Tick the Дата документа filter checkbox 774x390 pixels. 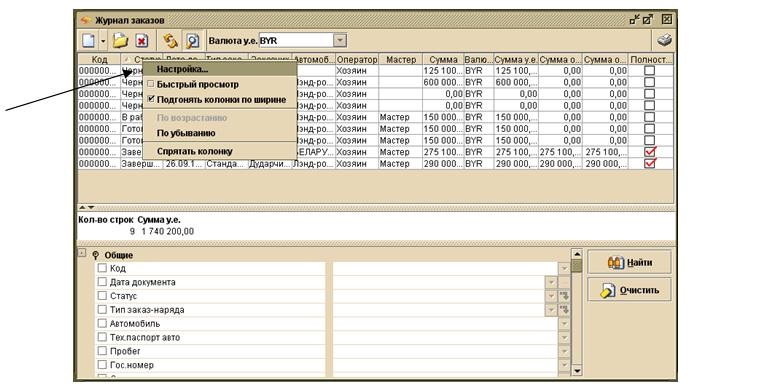pos(102,282)
